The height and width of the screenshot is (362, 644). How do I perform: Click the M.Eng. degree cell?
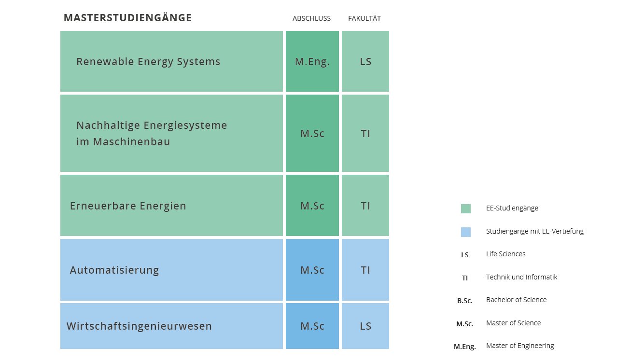tap(312, 61)
